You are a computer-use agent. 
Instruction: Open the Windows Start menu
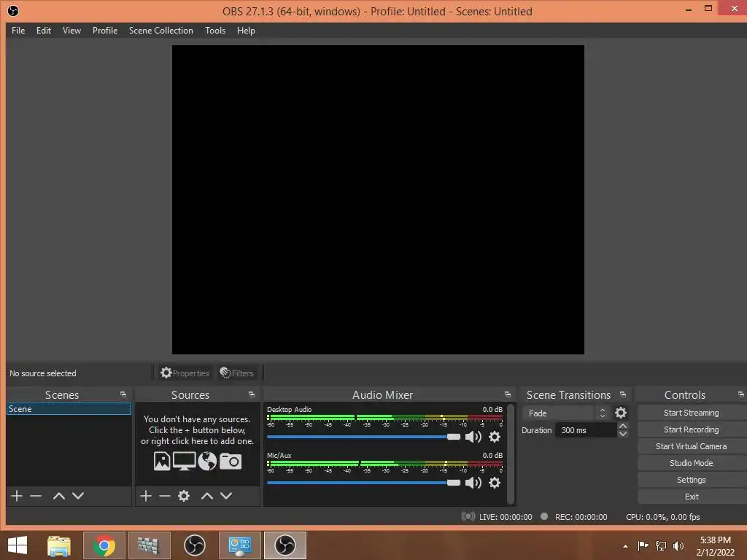[x=18, y=545]
